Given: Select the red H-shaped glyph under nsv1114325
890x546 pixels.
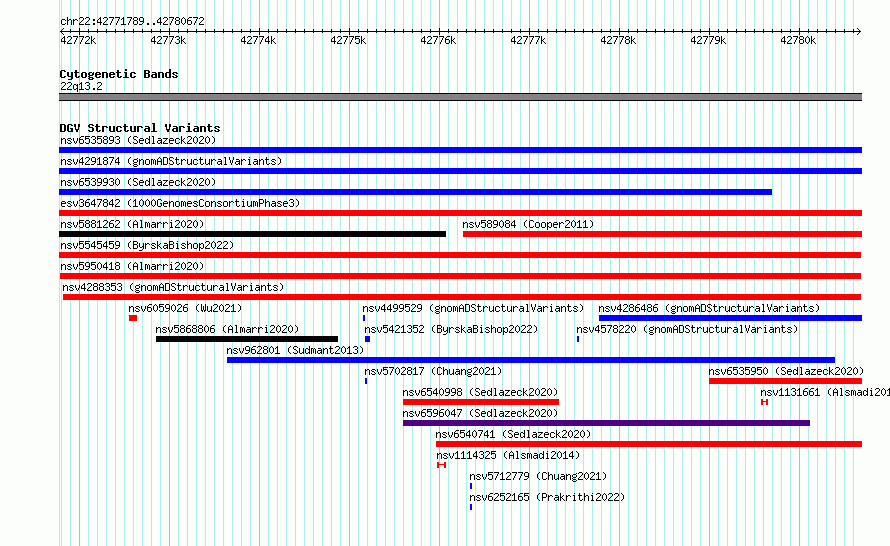Looking at the screenshot, I should [x=442, y=465].
